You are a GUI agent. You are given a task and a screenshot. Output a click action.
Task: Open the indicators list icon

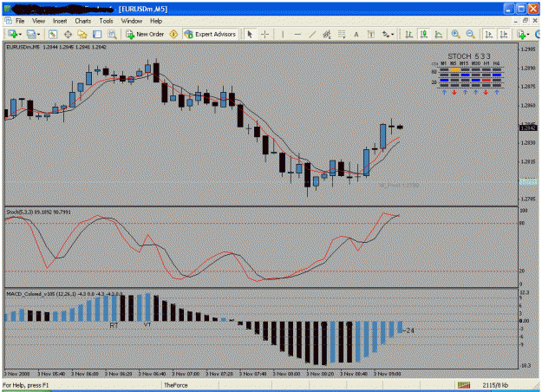[521, 34]
